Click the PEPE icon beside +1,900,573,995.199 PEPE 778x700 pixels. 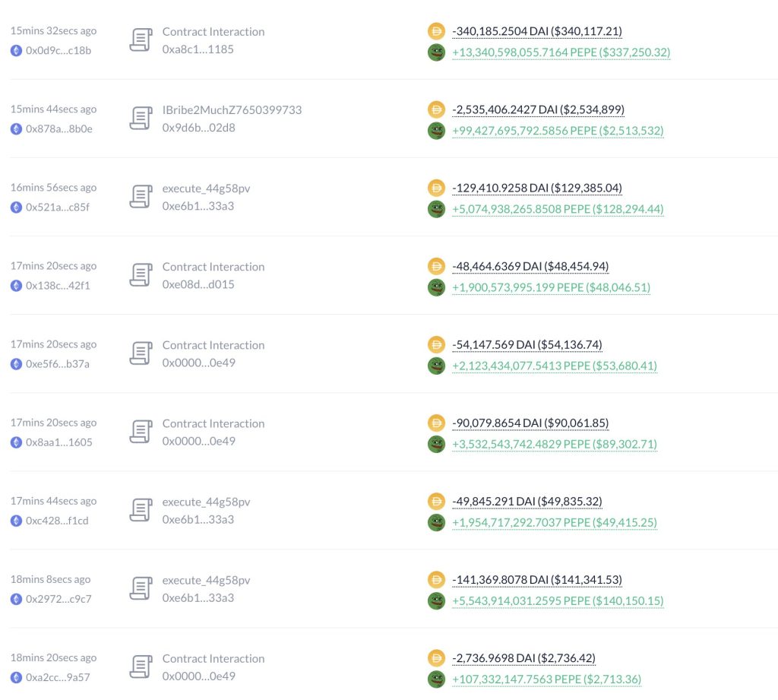[x=436, y=287]
